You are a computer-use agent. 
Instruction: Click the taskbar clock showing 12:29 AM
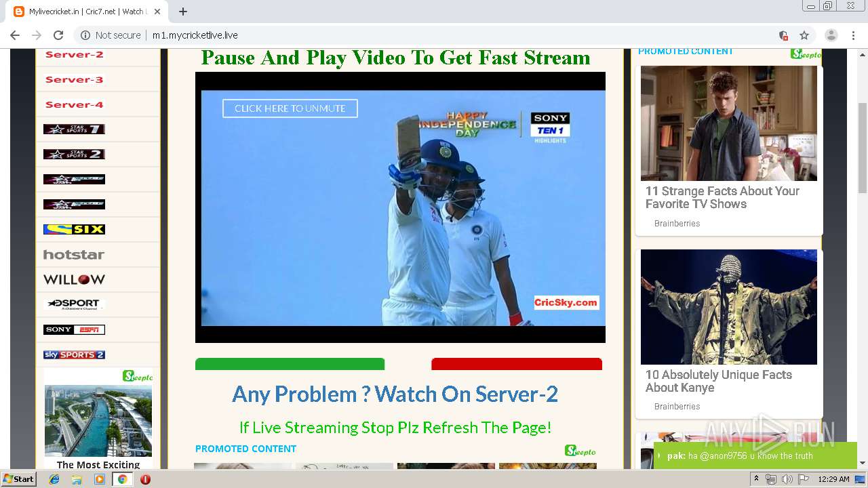click(x=833, y=479)
